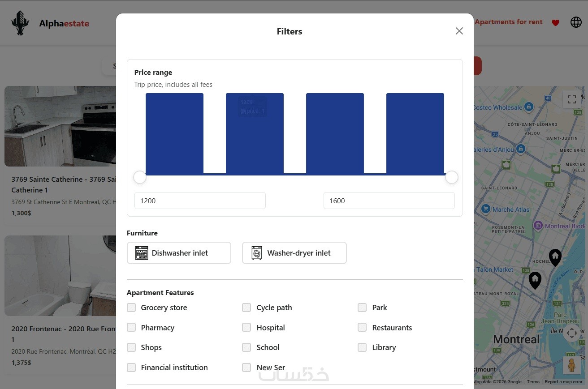Toggle fullscreen view on the map
This screenshot has height=389, width=588.
point(572,99)
